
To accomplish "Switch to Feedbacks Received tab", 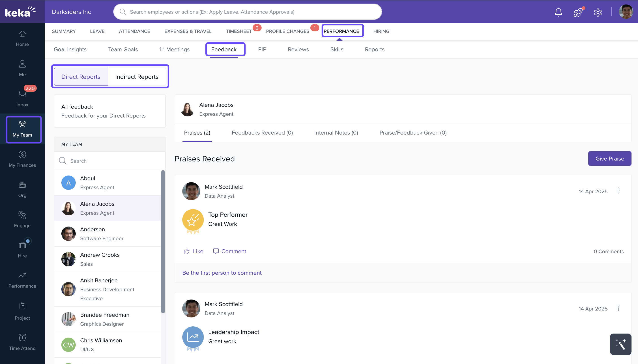I will [x=262, y=133].
